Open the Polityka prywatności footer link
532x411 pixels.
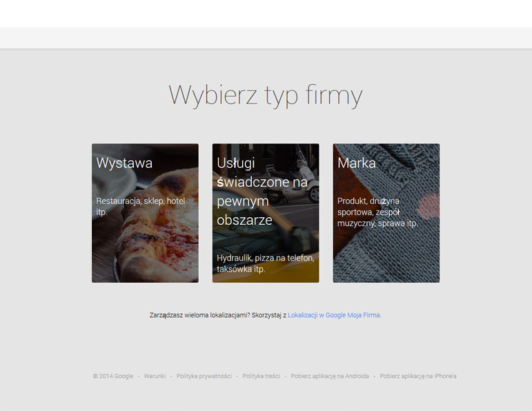pyautogui.click(x=204, y=376)
